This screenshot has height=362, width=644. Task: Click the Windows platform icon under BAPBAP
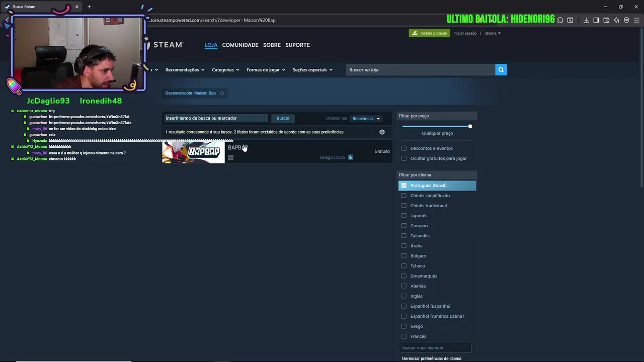click(x=230, y=157)
